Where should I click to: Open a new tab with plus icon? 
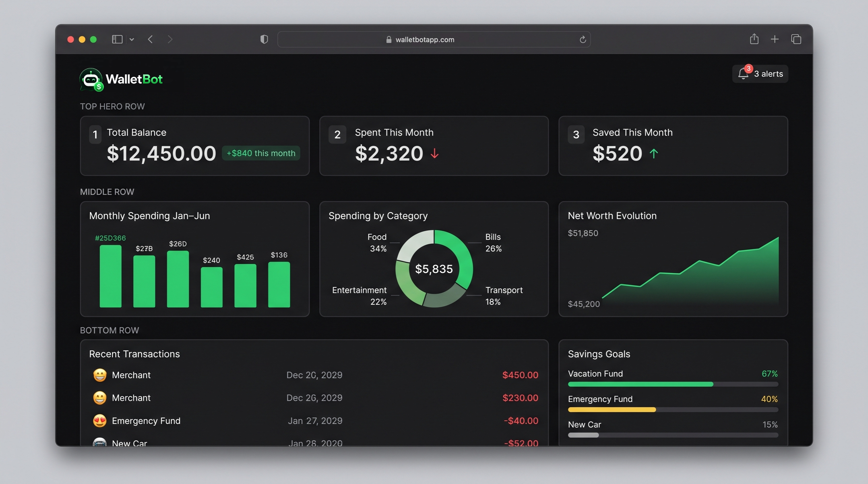(x=775, y=39)
